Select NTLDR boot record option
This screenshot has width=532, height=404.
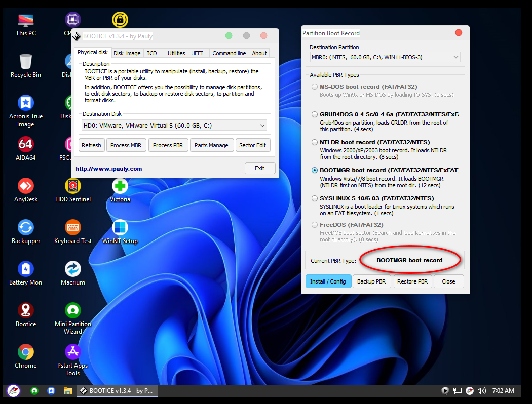click(315, 142)
